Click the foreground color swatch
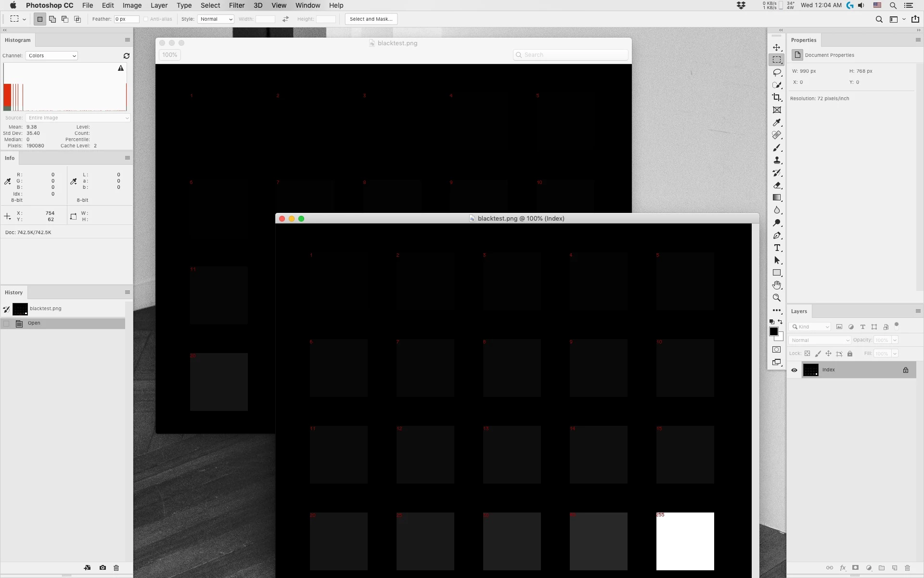This screenshot has width=924, height=578. pos(773,331)
